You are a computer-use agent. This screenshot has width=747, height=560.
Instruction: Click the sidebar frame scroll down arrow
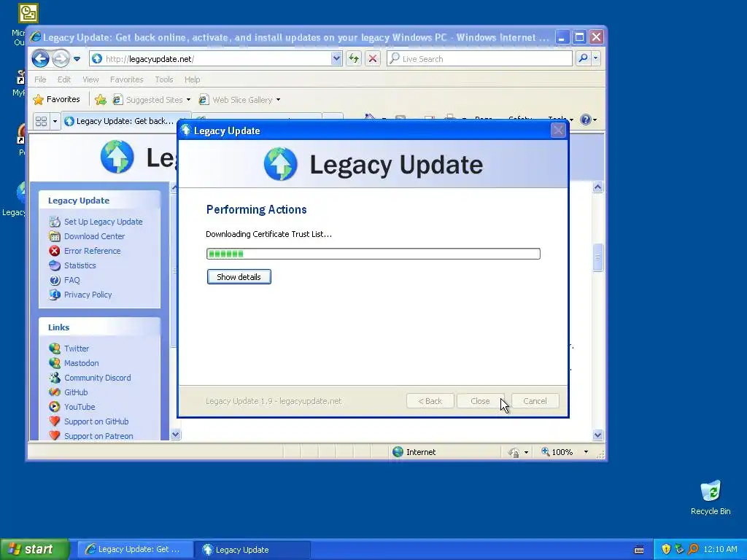coord(175,435)
